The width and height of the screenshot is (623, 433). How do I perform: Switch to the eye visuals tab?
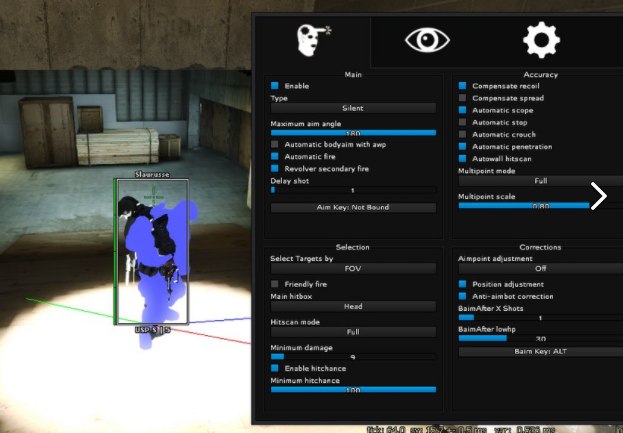[x=427, y=40]
